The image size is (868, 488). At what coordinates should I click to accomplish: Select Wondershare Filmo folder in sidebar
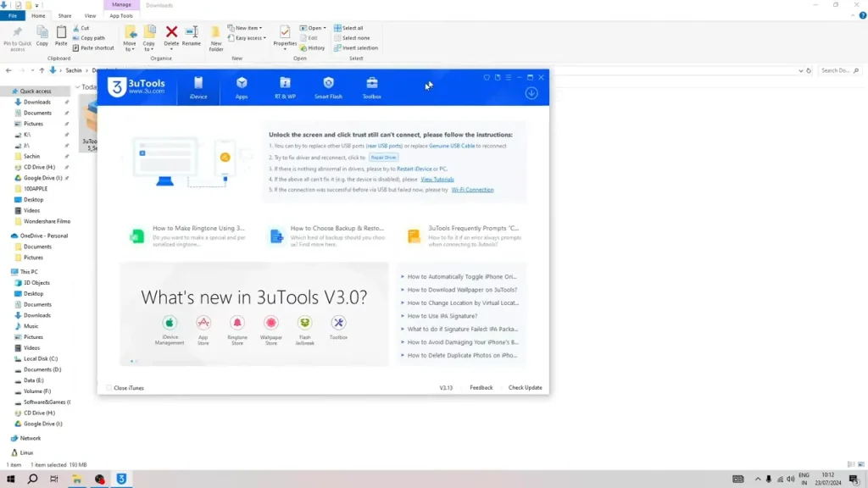47,221
